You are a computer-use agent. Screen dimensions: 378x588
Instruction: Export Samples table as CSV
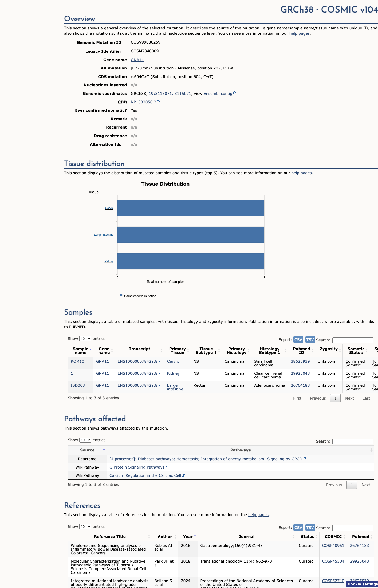pyautogui.click(x=298, y=340)
